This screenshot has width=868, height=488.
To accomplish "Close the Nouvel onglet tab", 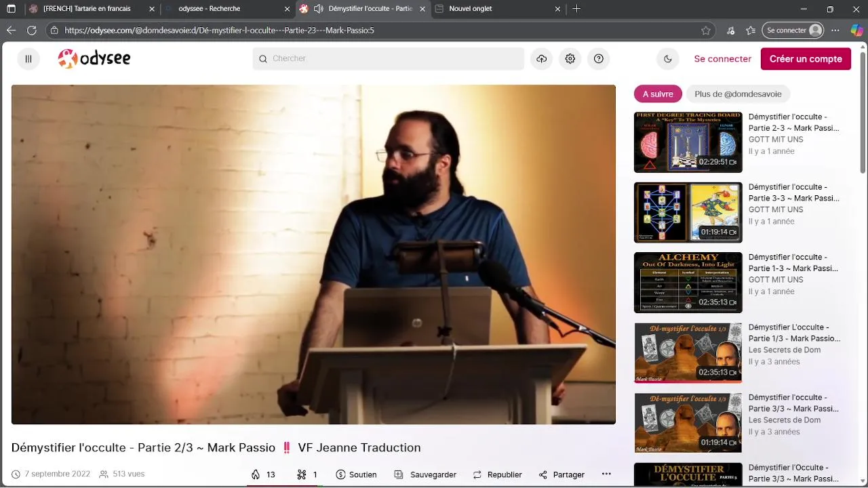I will click(557, 9).
